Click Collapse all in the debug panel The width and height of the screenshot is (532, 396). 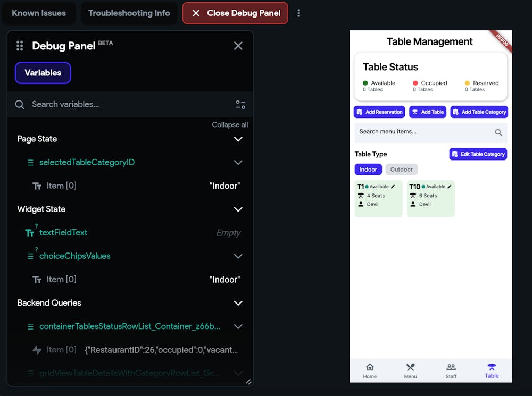coord(230,125)
